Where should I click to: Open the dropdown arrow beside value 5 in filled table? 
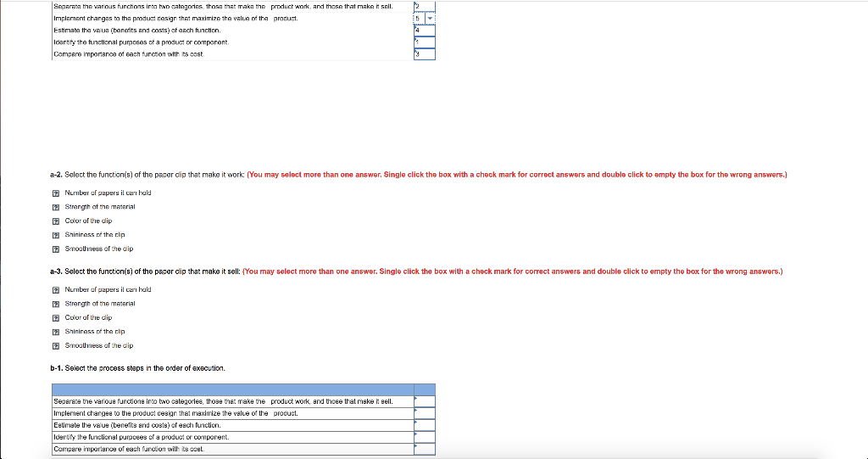pyautogui.click(x=430, y=19)
